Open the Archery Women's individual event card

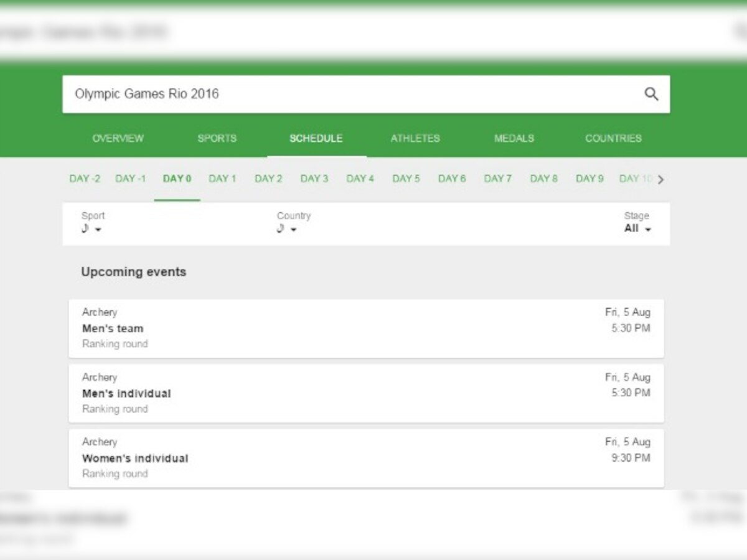click(366, 458)
